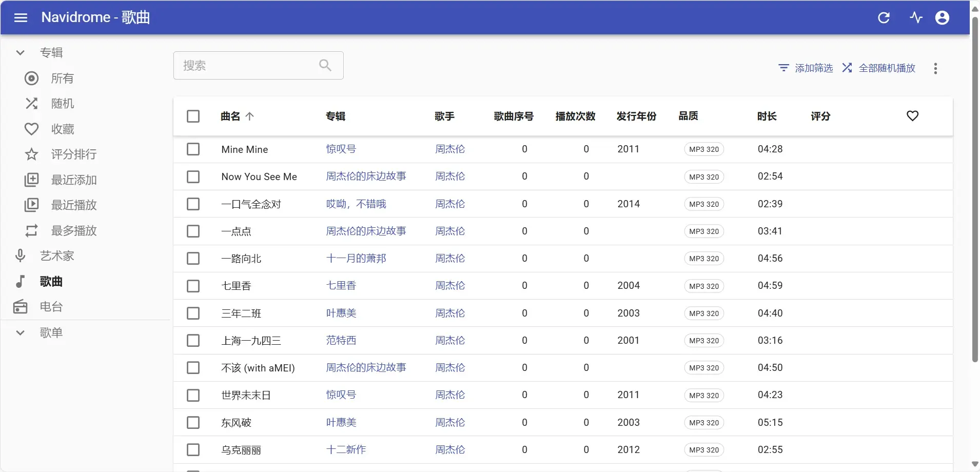
Task: Open album link 十一月的萧邦
Action: pyautogui.click(x=356, y=259)
